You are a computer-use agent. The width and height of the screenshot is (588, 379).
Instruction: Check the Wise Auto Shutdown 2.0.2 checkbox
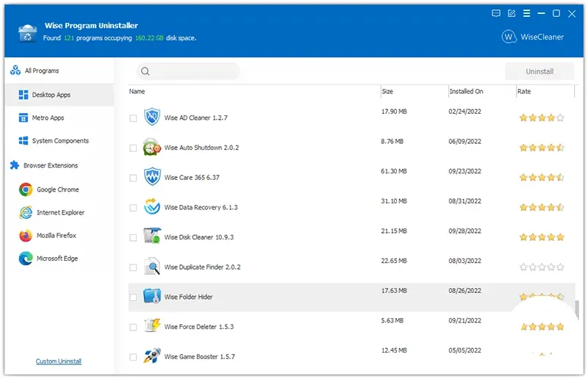(133, 148)
